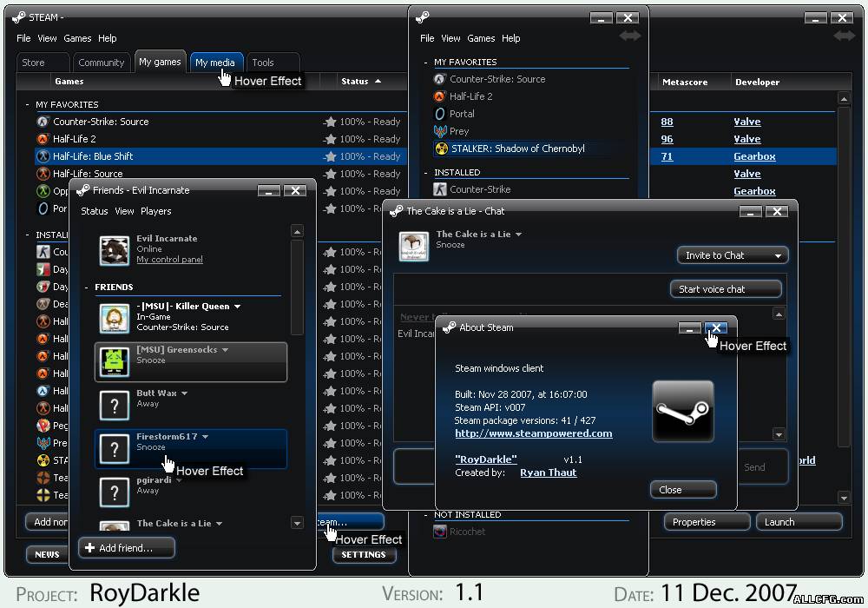
Task: Open Firestorm617's friend dropdown arrow
Action: click(x=206, y=437)
